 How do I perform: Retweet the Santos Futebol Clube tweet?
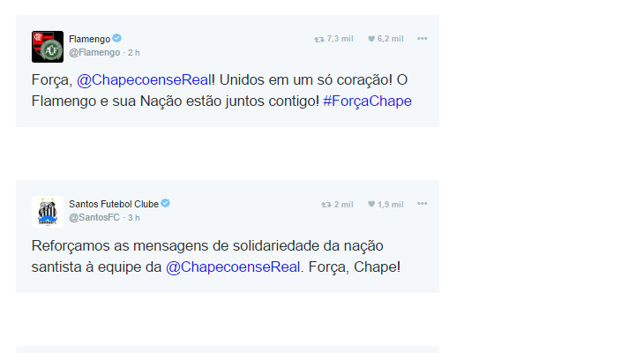click(x=326, y=204)
